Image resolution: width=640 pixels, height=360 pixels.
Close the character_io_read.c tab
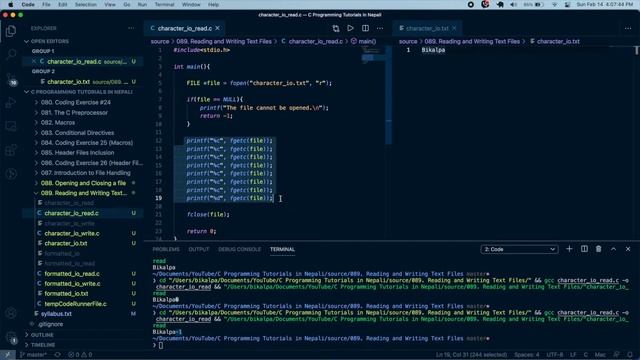click(218, 28)
